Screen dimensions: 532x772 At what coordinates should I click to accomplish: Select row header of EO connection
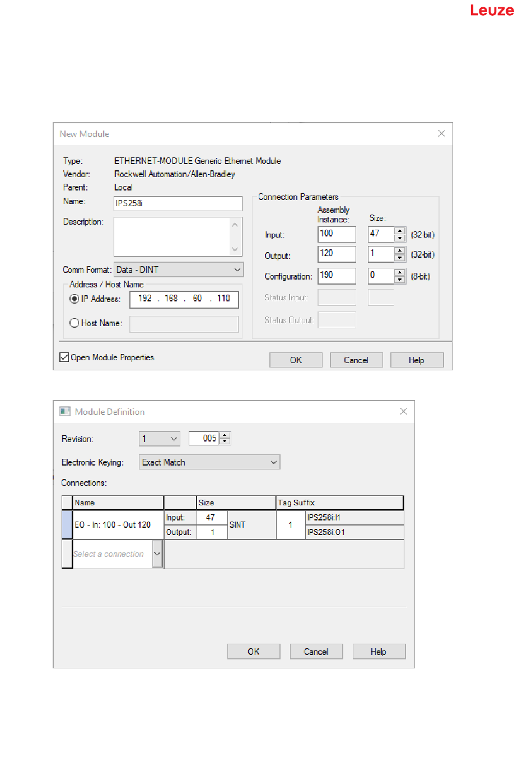(67, 525)
